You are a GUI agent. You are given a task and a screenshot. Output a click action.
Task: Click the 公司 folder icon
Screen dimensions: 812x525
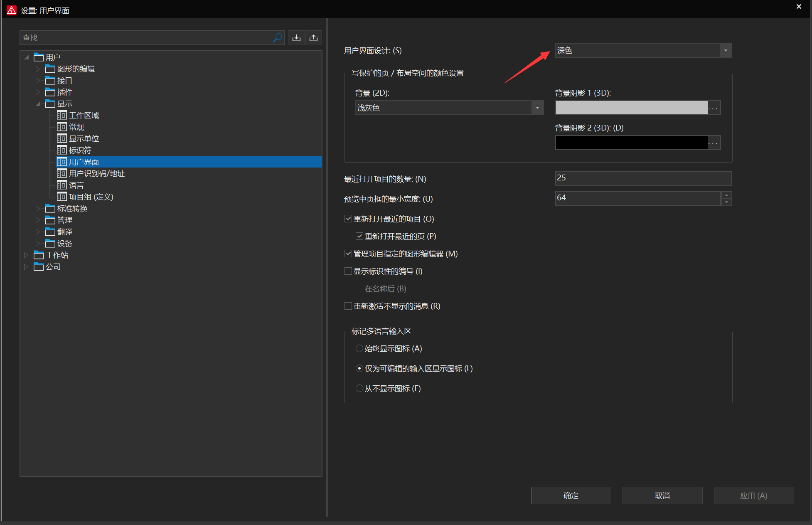click(x=39, y=266)
